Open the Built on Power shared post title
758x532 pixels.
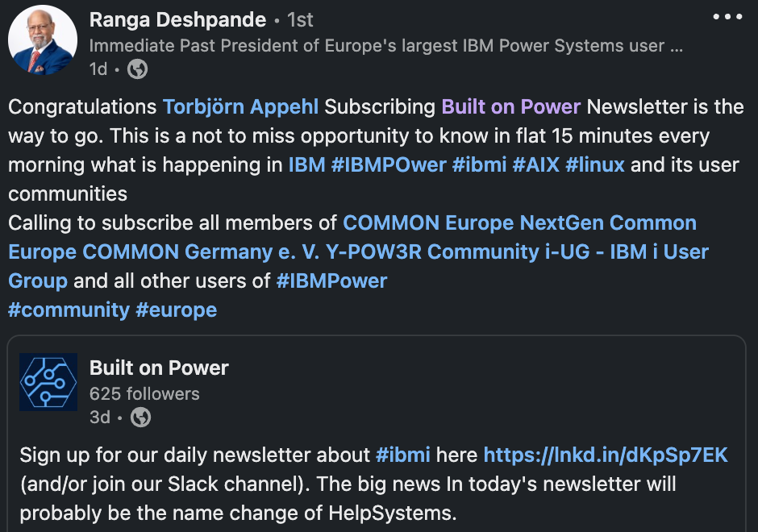(159, 368)
